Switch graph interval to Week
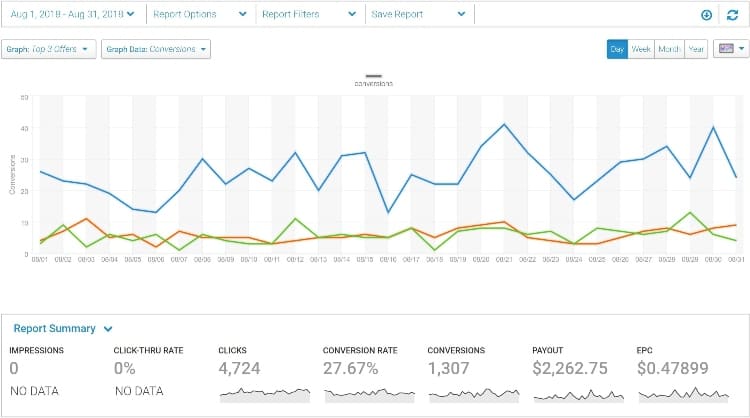This screenshot has height=418, width=750. tap(641, 49)
